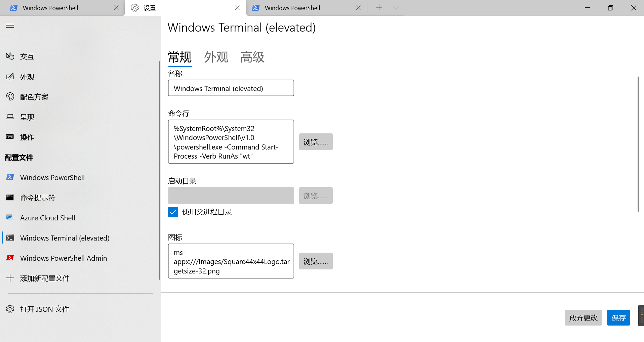Open the 操作 actions settings section
Screen dimensions: 644x342
coord(27,137)
